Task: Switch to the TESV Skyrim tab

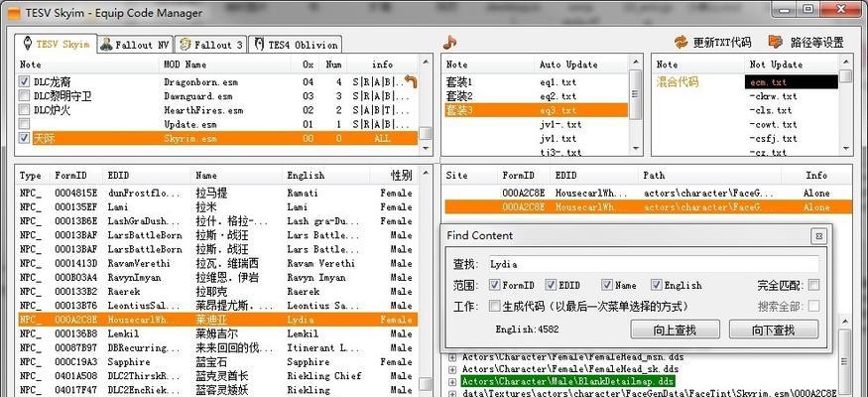Action: click(x=56, y=44)
